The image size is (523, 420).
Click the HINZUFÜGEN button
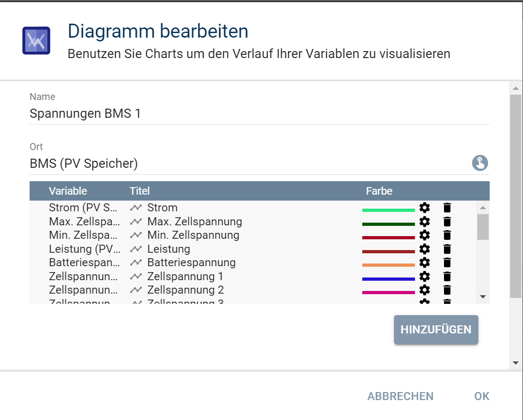(436, 330)
